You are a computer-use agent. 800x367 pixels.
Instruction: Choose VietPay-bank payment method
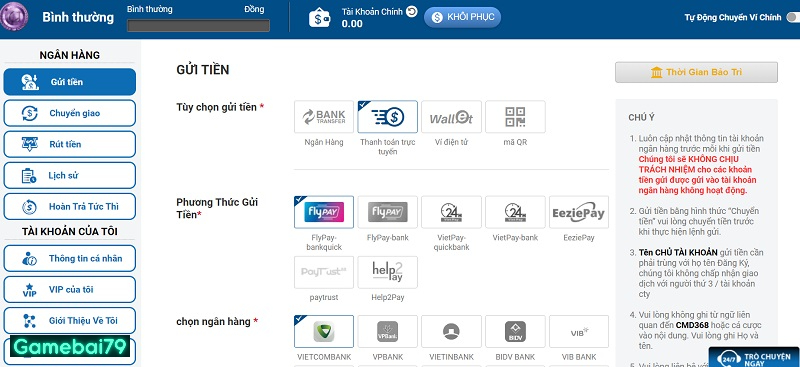click(515, 212)
